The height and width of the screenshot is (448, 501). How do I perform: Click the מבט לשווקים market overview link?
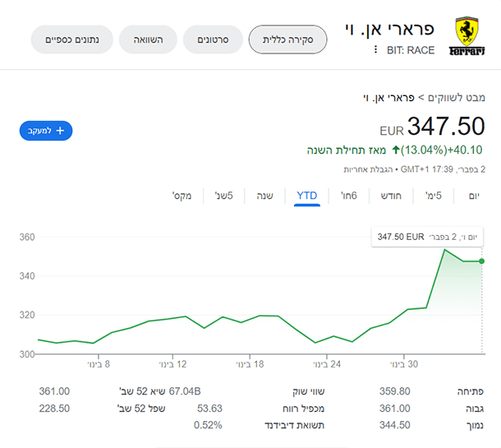click(x=457, y=98)
